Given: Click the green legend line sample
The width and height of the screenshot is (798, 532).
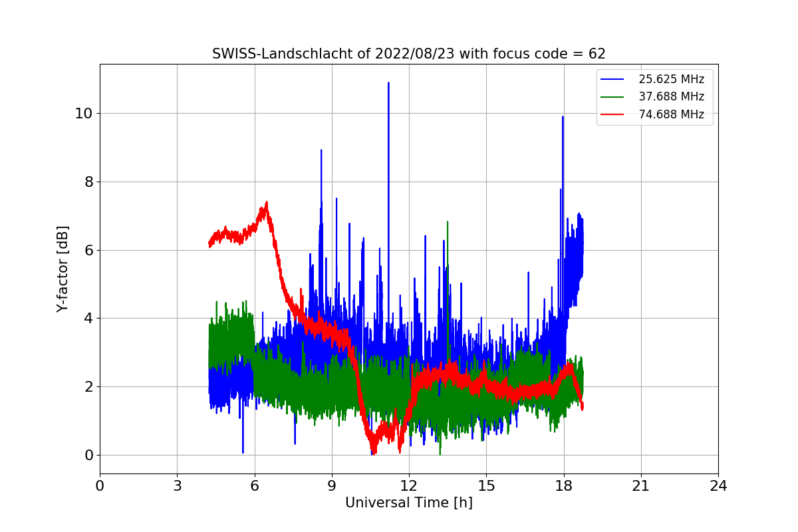Looking at the screenshot, I should pyautogui.click(x=612, y=96).
